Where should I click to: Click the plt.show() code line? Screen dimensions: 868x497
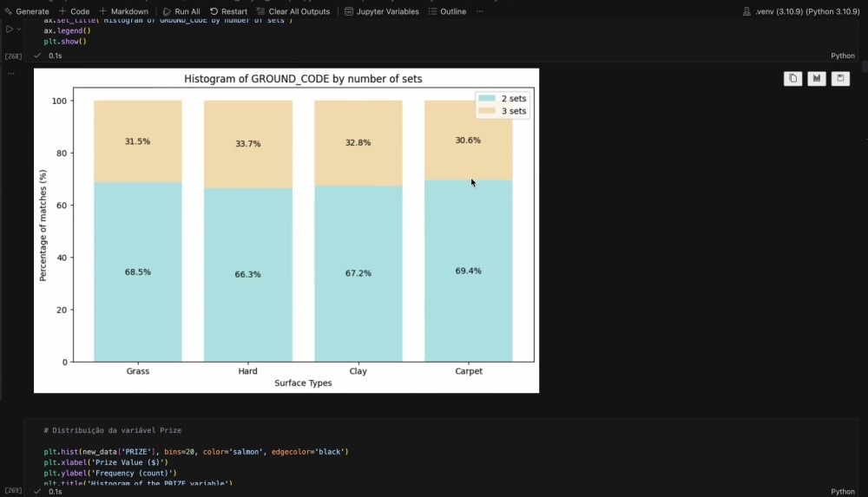65,42
